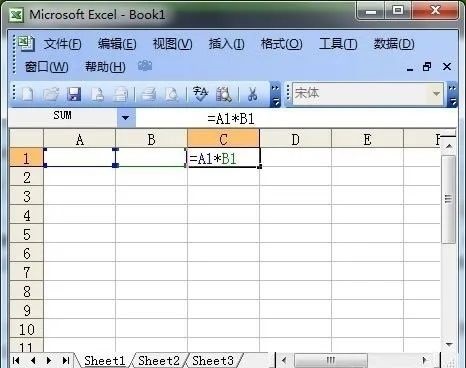466x368 pixels.
Task: Open the 格式(O) menu
Action: point(281,44)
